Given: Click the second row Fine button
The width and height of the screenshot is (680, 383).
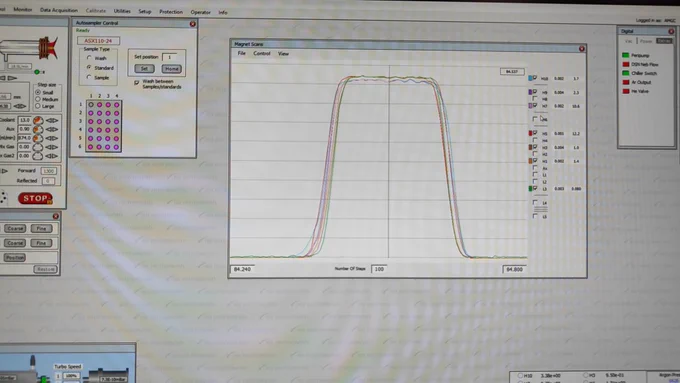Looking at the screenshot, I should click(41, 243).
